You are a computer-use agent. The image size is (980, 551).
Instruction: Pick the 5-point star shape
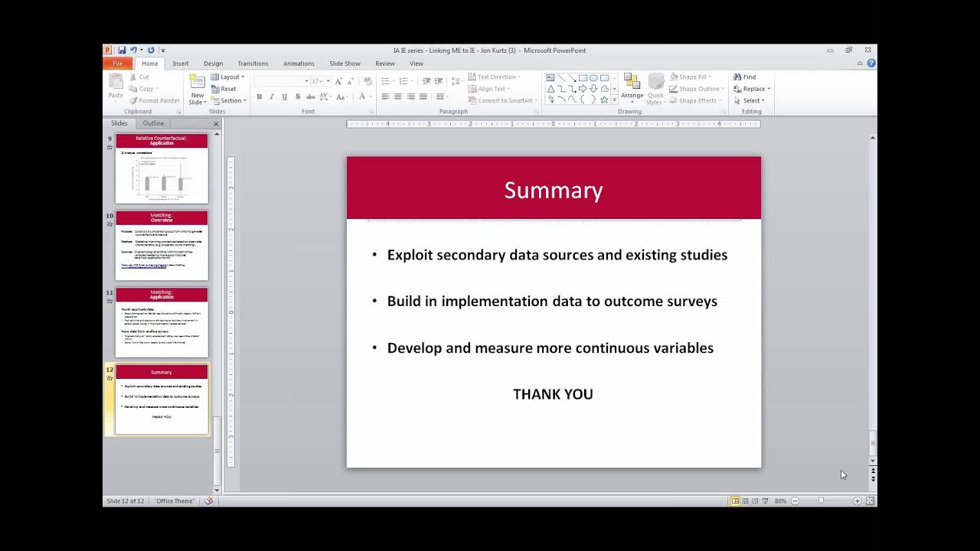[x=604, y=99]
